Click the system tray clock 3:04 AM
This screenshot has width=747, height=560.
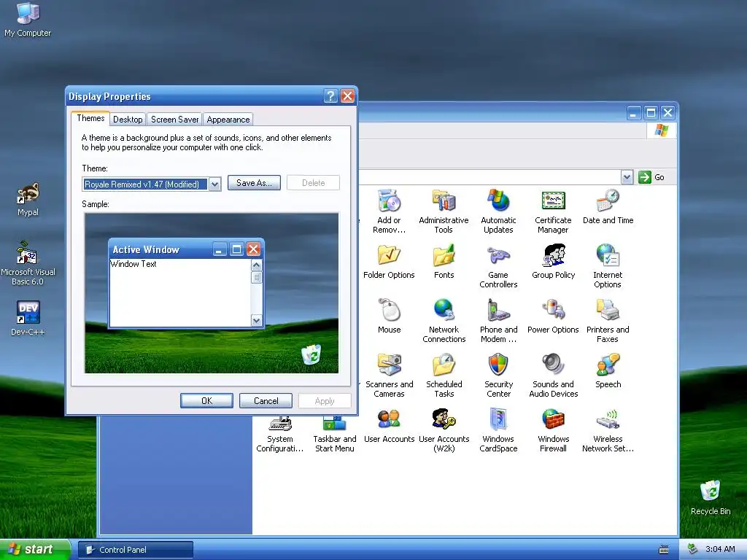[720, 549]
